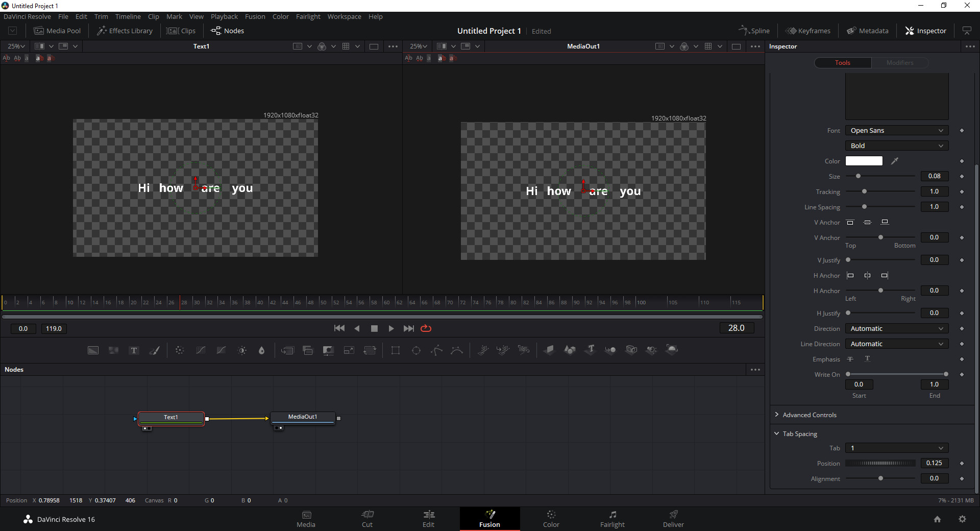The width and height of the screenshot is (980, 531).
Task: Open the Playback menu
Action: click(224, 16)
